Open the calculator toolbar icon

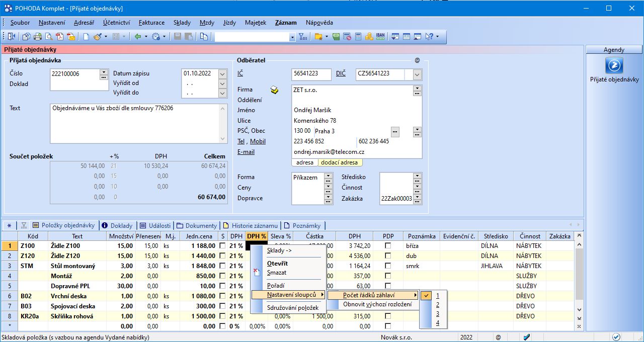coord(358,36)
